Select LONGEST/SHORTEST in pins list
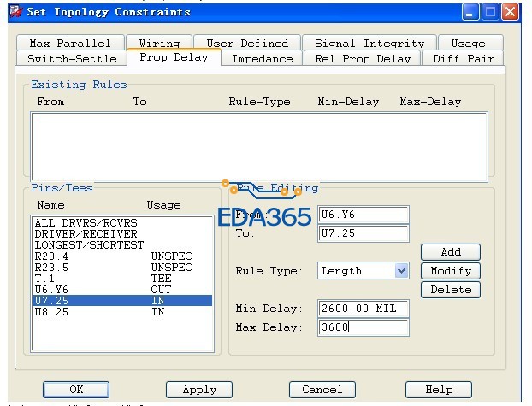The width and height of the screenshot is (532, 406). [122, 245]
